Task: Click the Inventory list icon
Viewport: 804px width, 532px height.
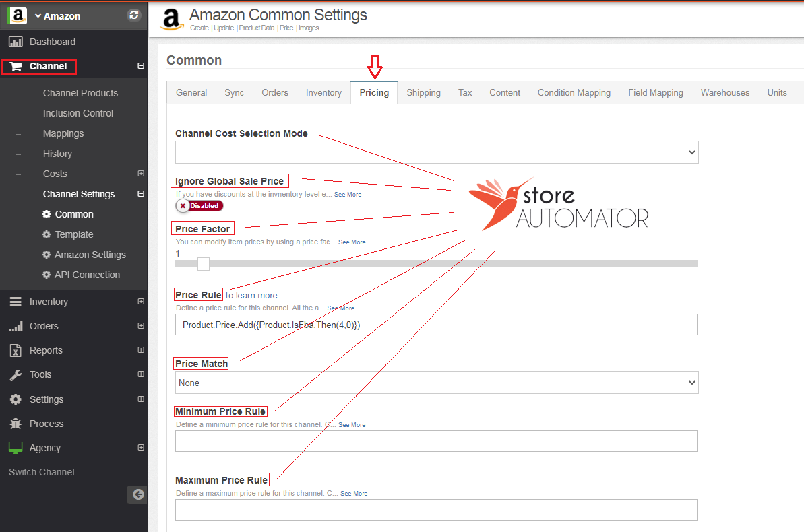Action: 16,302
